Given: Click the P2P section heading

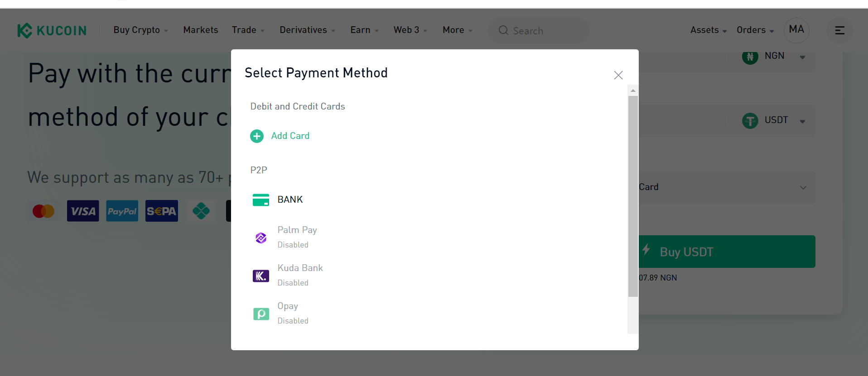Looking at the screenshot, I should [259, 170].
